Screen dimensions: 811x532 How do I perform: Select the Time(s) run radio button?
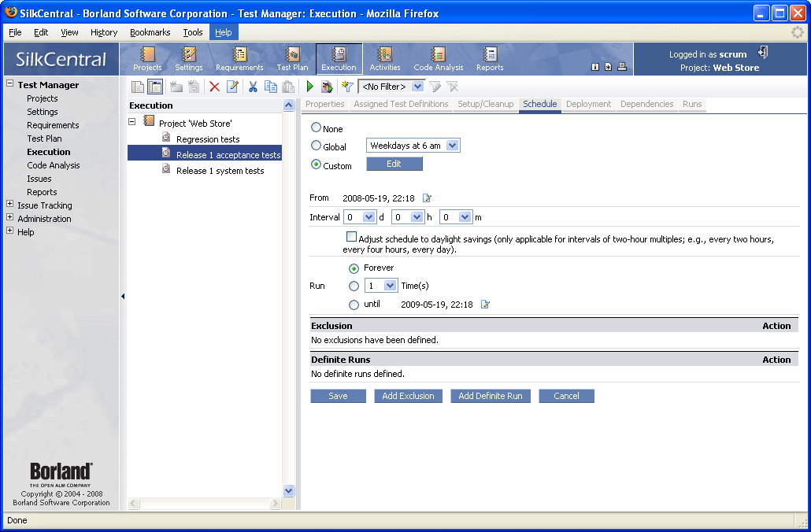pos(354,286)
